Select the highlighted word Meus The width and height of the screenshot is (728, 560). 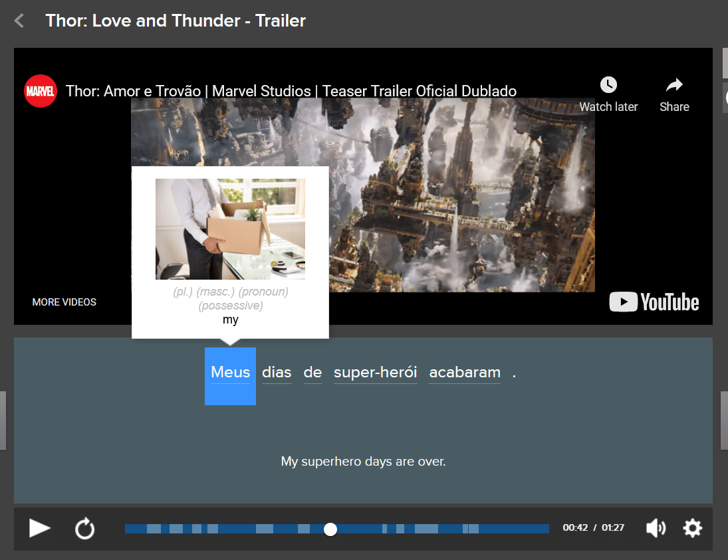tap(230, 373)
